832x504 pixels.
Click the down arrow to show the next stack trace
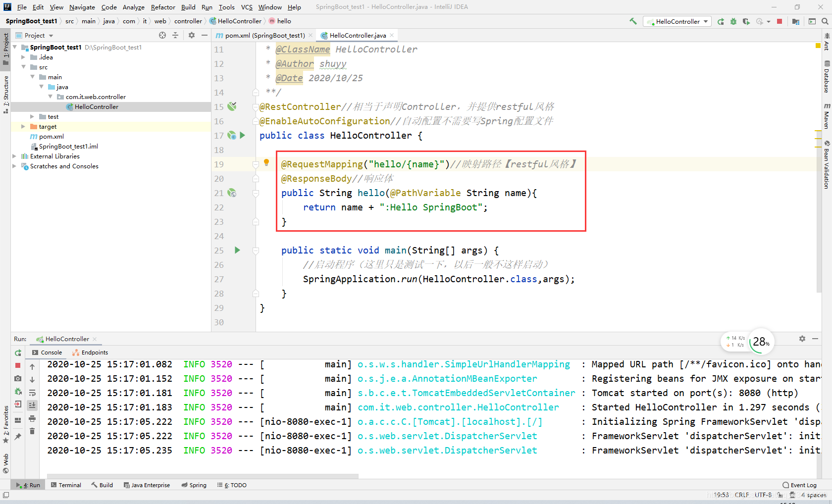tap(32, 380)
